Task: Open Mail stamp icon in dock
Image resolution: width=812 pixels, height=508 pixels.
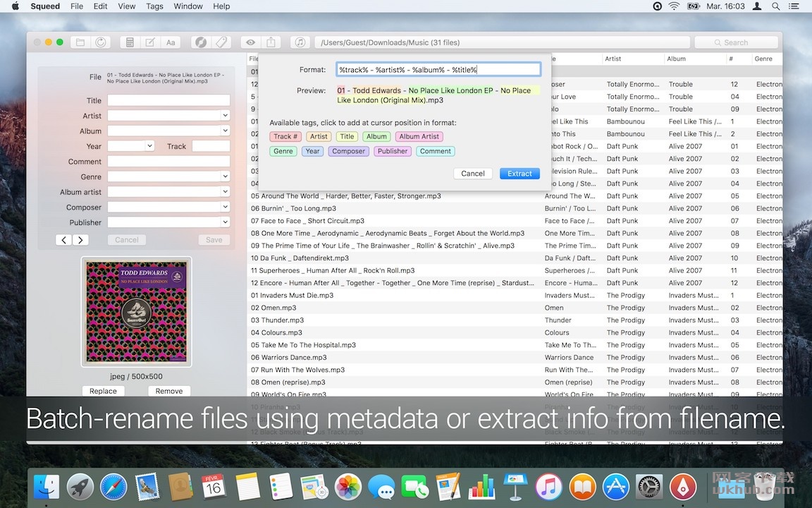Action: [x=147, y=488]
